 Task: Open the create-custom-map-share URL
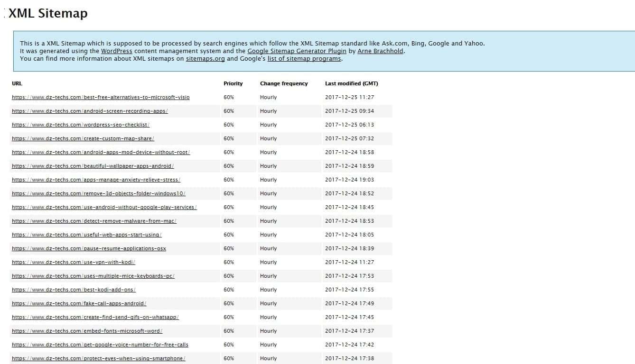83,138
